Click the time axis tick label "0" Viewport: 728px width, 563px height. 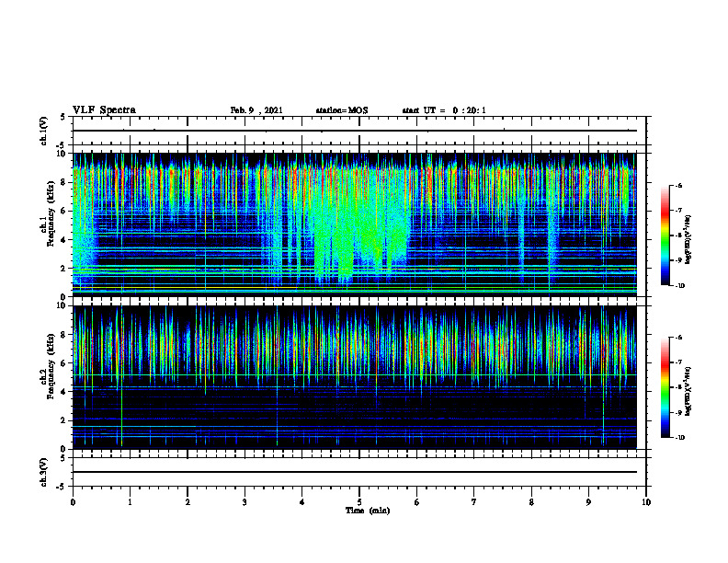pyautogui.click(x=73, y=502)
